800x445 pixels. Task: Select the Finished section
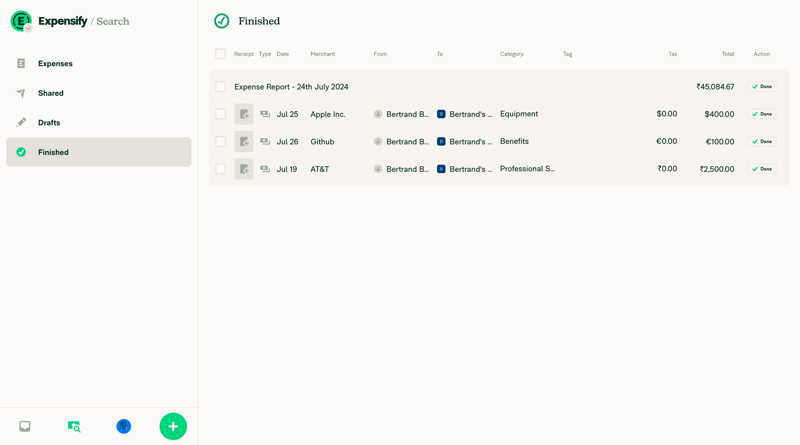pos(98,152)
